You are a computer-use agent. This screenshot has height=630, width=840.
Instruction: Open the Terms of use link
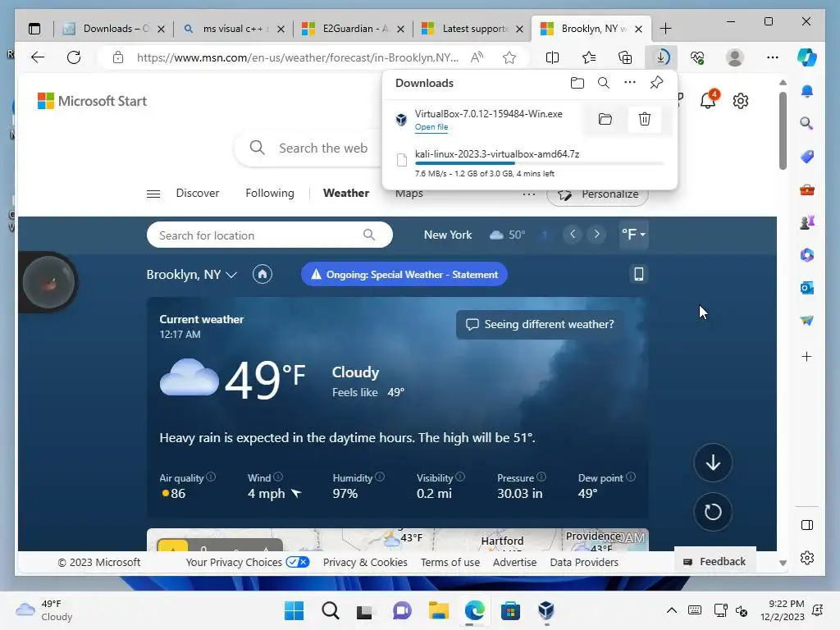(450, 562)
